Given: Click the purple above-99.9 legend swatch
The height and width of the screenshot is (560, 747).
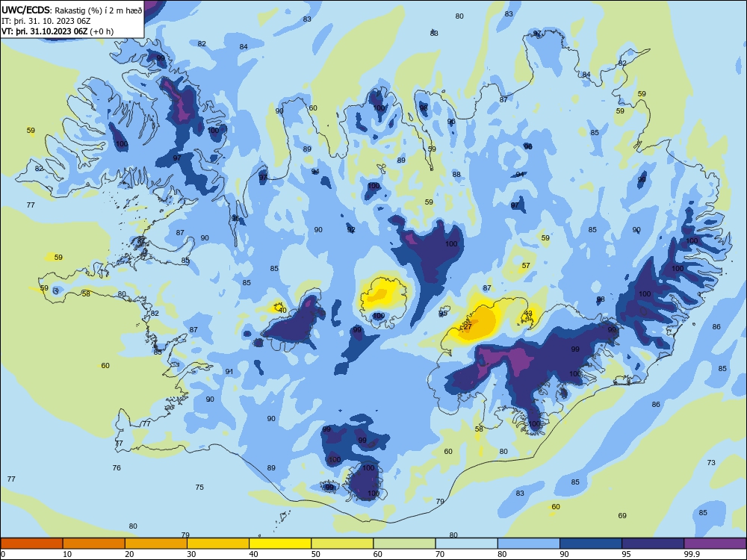Looking at the screenshot, I should (715, 544).
